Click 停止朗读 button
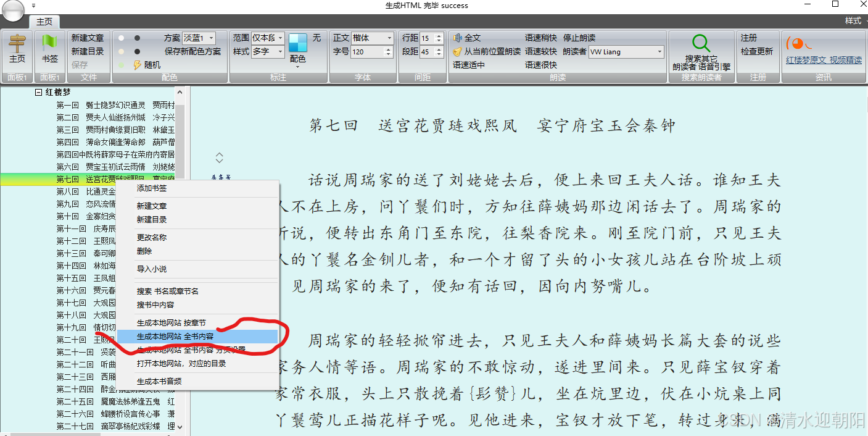This screenshot has height=436, width=868. (x=579, y=38)
